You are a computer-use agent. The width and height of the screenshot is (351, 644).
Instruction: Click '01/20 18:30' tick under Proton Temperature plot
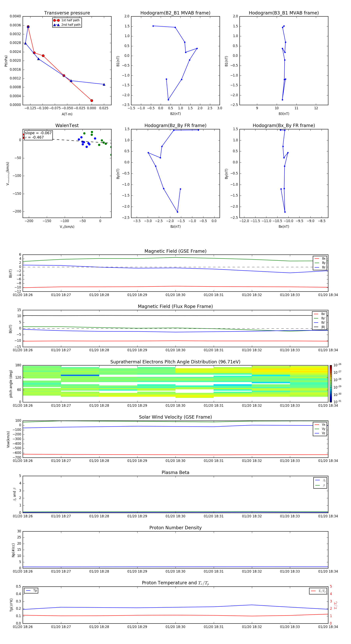pyautogui.click(x=175, y=627)
